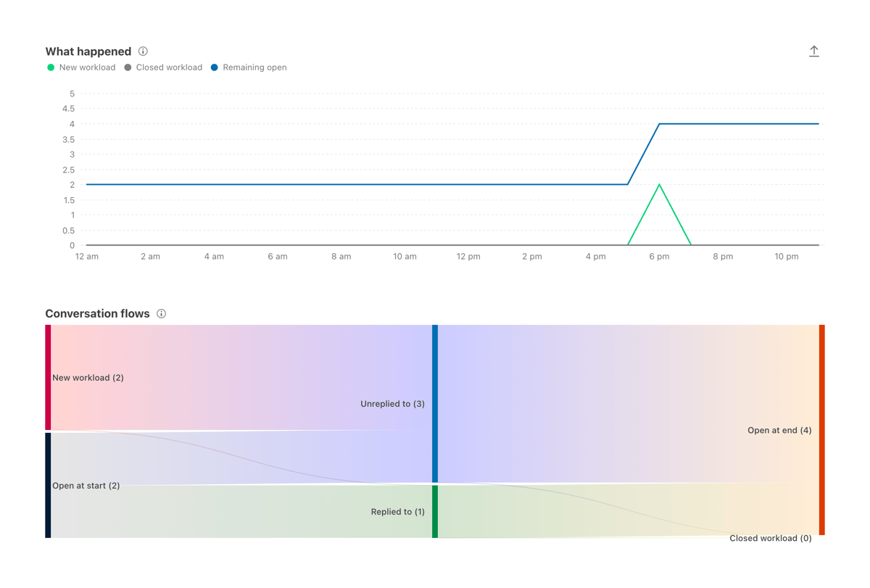The height and width of the screenshot is (588, 870).
Task: Click the info icon beside What happened
Action: (x=143, y=51)
